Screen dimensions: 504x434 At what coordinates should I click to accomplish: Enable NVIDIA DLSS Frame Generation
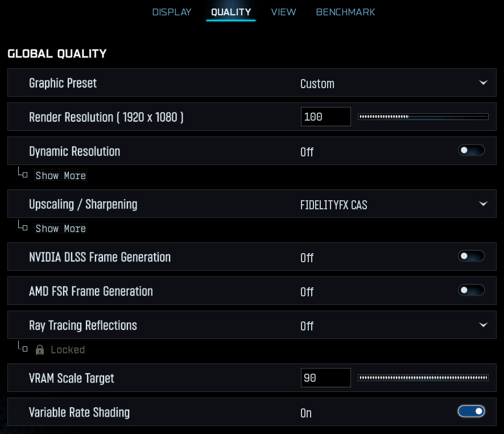471,256
